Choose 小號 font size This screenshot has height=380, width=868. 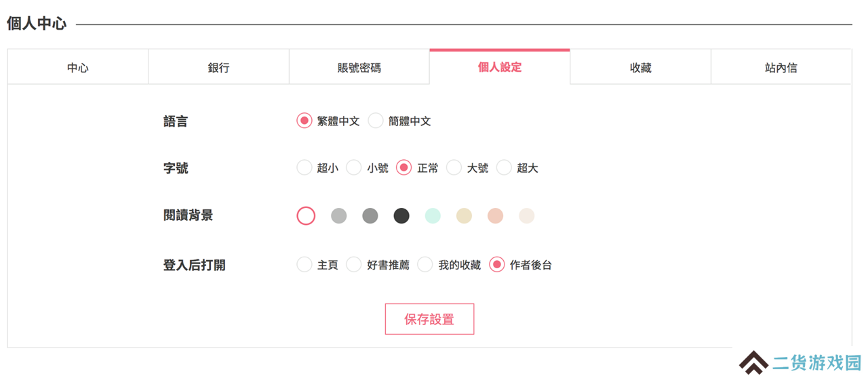coord(354,168)
